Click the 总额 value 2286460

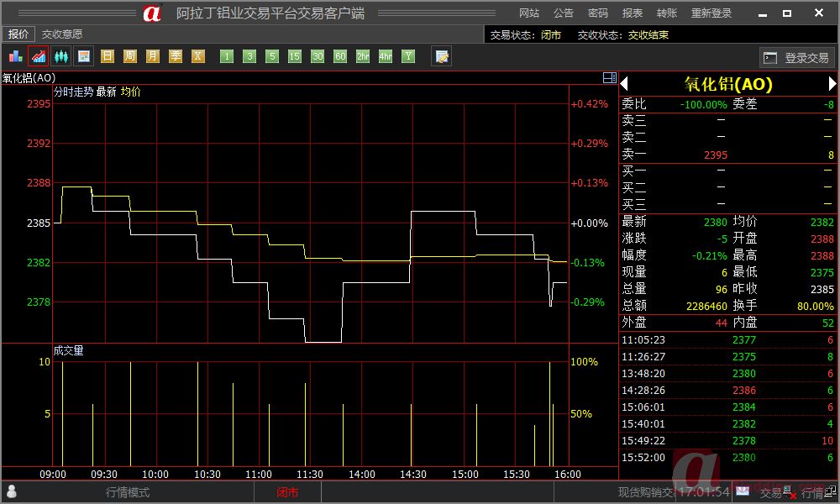tap(706, 306)
